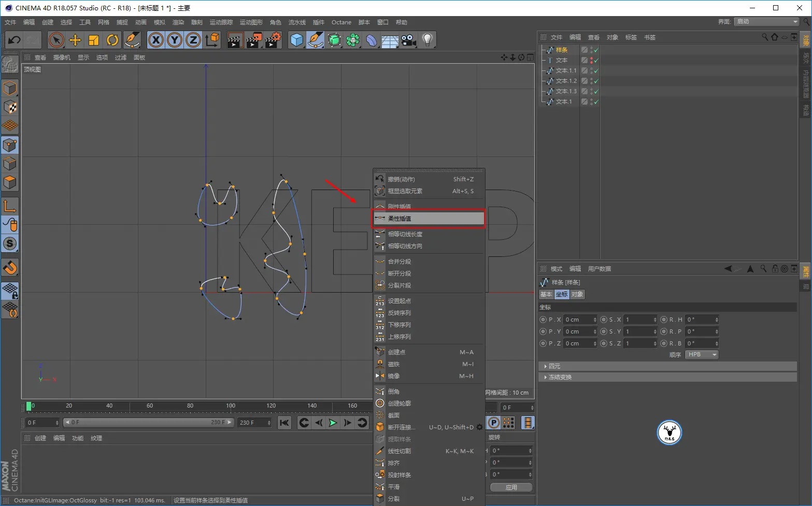Select the P.X animation radio dot

(543, 320)
